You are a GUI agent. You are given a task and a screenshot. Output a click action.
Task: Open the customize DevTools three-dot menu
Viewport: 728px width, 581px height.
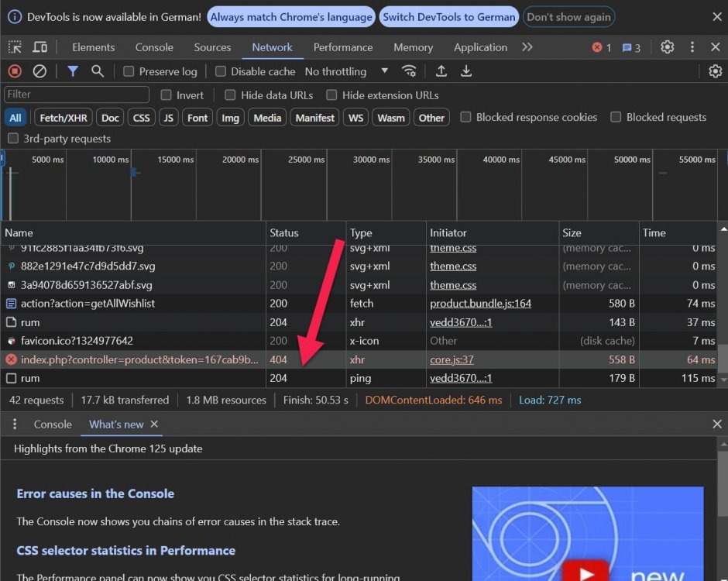(x=692, y=47)
